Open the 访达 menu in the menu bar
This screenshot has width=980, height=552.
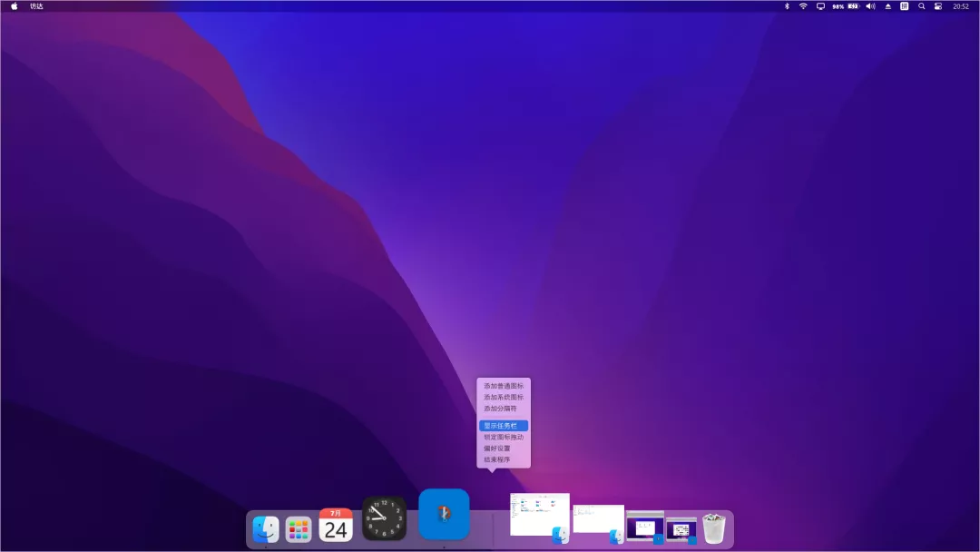click(x=35, y=7)
